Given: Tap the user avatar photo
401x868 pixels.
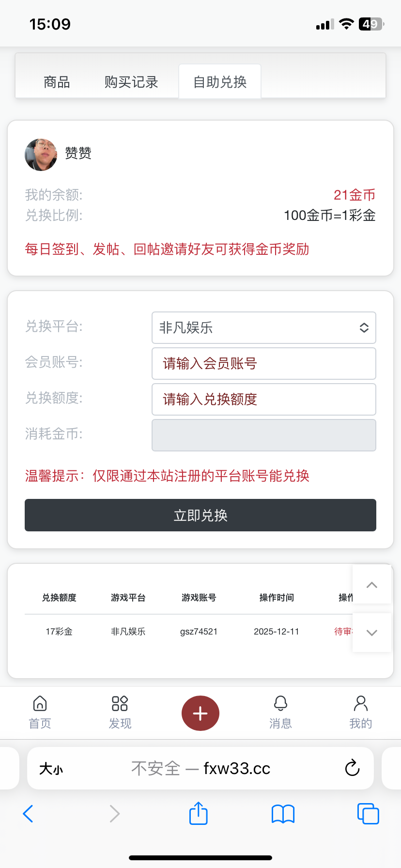Looking at the screenshot, I should click(41, 155).
